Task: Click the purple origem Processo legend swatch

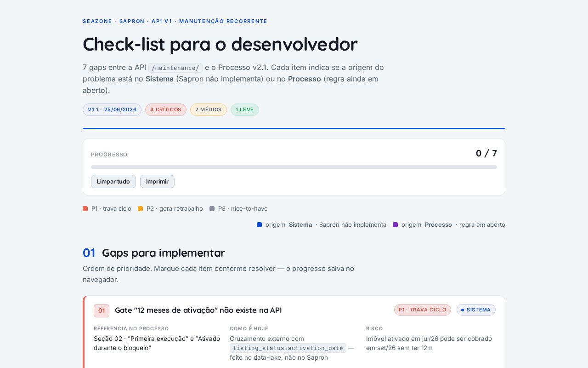Action: 395,224
